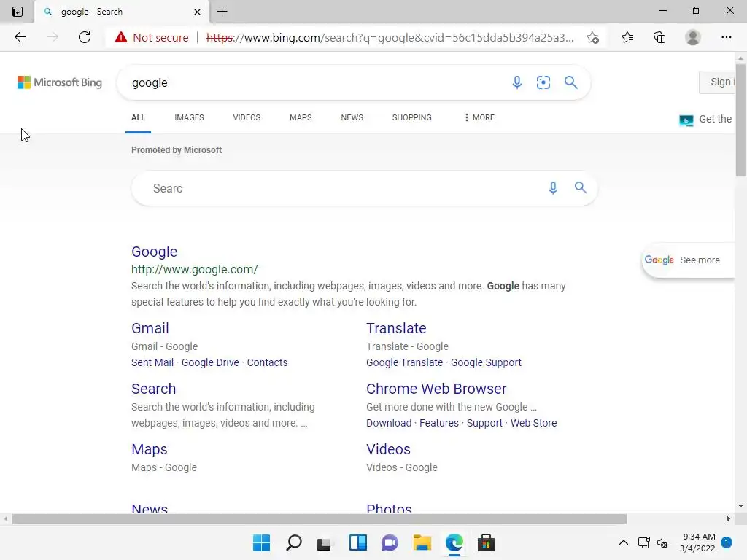Open Windows Start menu
The image size is (747, 560).
(261, 542)
